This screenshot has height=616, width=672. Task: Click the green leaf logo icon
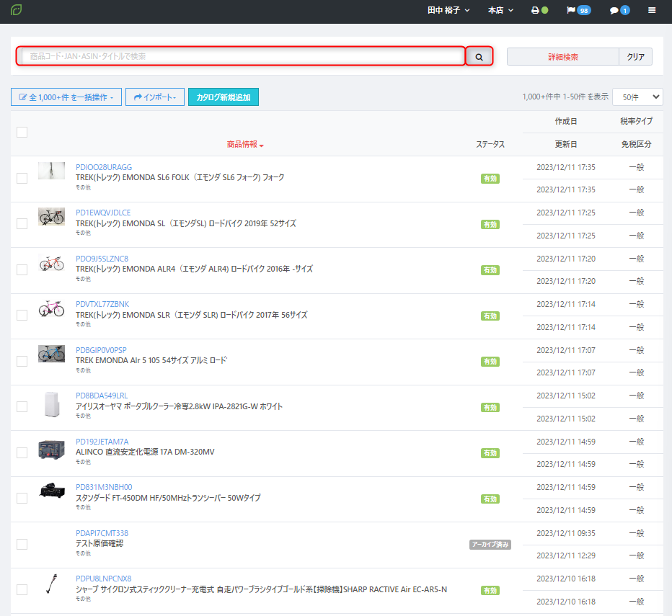tap(16, 10)
